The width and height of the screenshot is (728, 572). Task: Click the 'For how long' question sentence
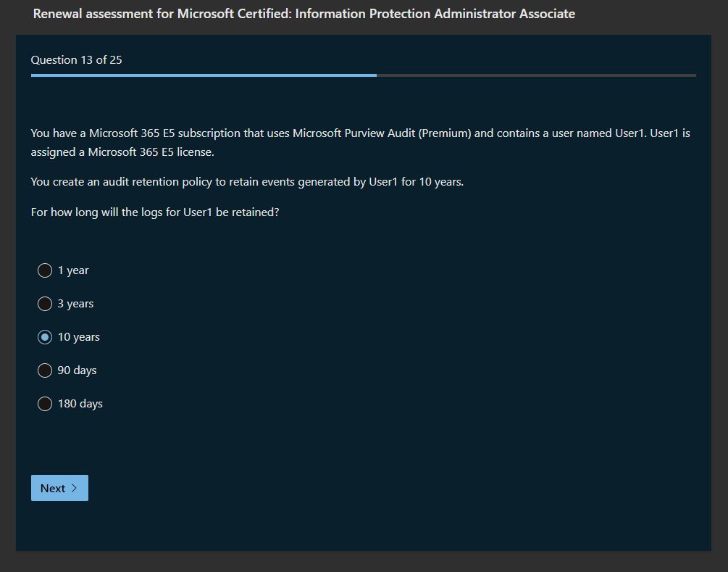point(154,212)
